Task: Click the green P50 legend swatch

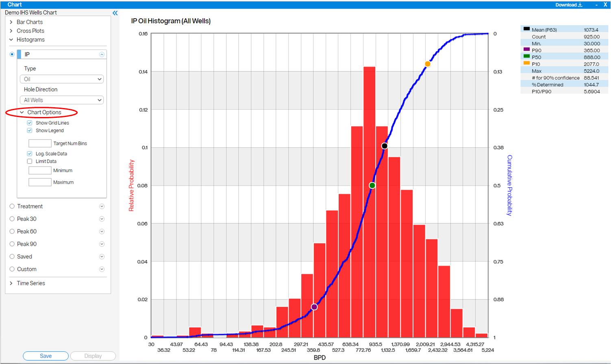Action: [x=526, y=56]
